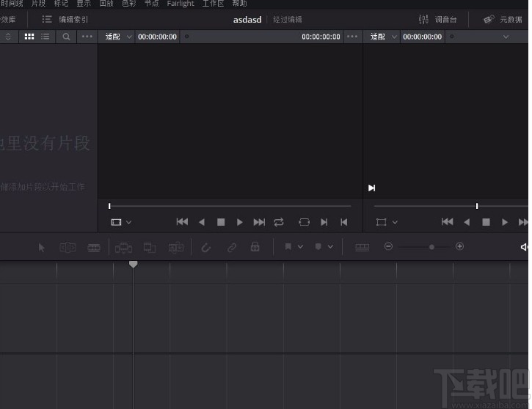Click source viewer left timecode field
This screenshot has width=532, height=409.
[157, 37]
